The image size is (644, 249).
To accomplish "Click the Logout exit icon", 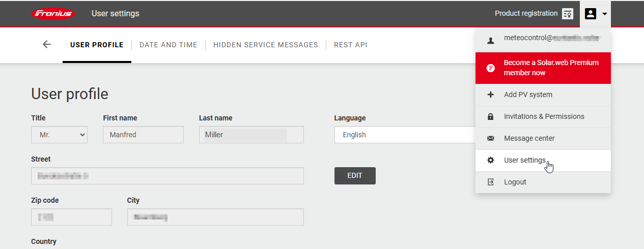I will tap(491, 182).
